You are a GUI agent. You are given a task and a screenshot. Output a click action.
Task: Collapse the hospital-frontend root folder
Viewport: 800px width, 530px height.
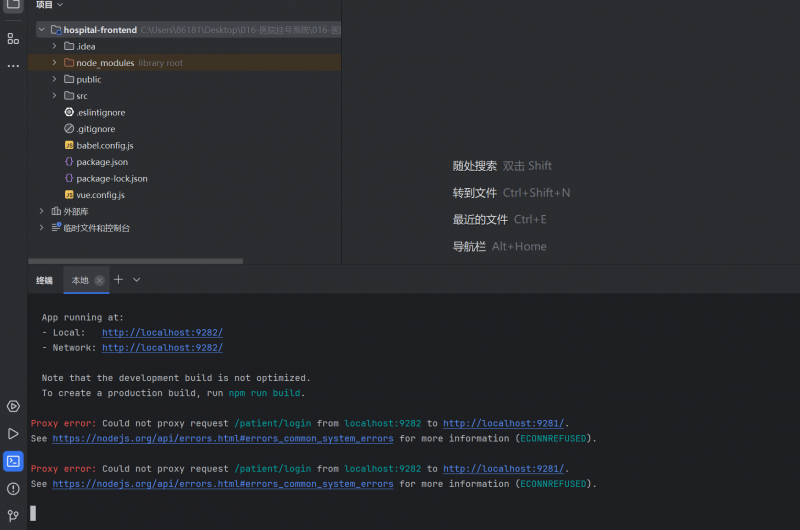(42, 30)
